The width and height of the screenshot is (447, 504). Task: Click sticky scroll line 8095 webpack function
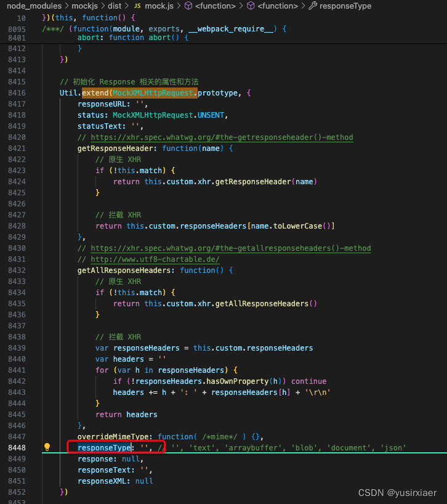164,29
